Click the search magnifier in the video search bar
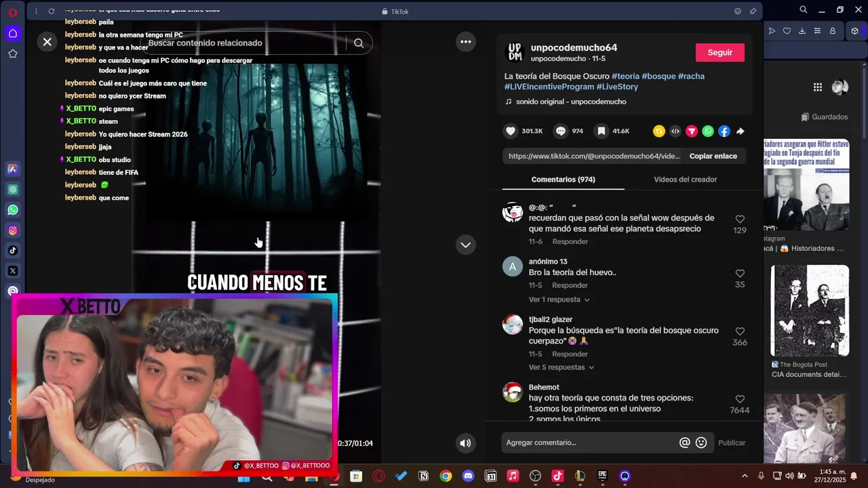Screen dimensions: 868x488 click(359, 43)
